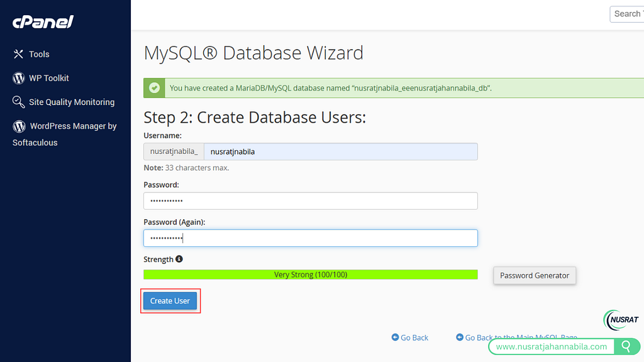The image size is (644, 362).
Task: Open the Password Generator
Action: (535, 275)
